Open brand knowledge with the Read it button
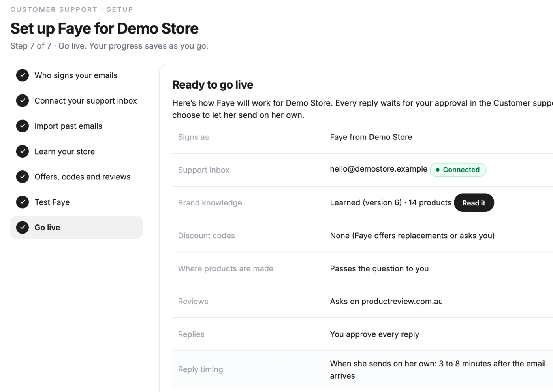Viewport: 553px width, 392px height. pos(474,203)
